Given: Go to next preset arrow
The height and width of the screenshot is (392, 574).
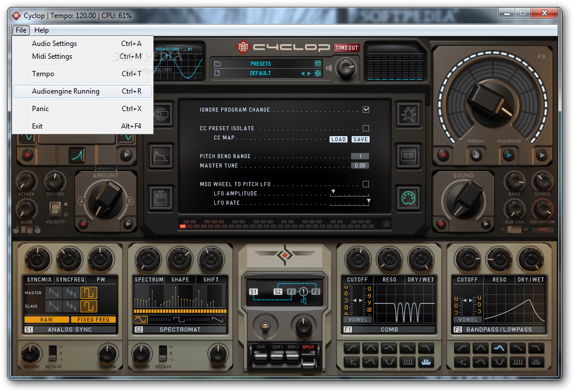Looking at the screenshot, I should point(309,73).
